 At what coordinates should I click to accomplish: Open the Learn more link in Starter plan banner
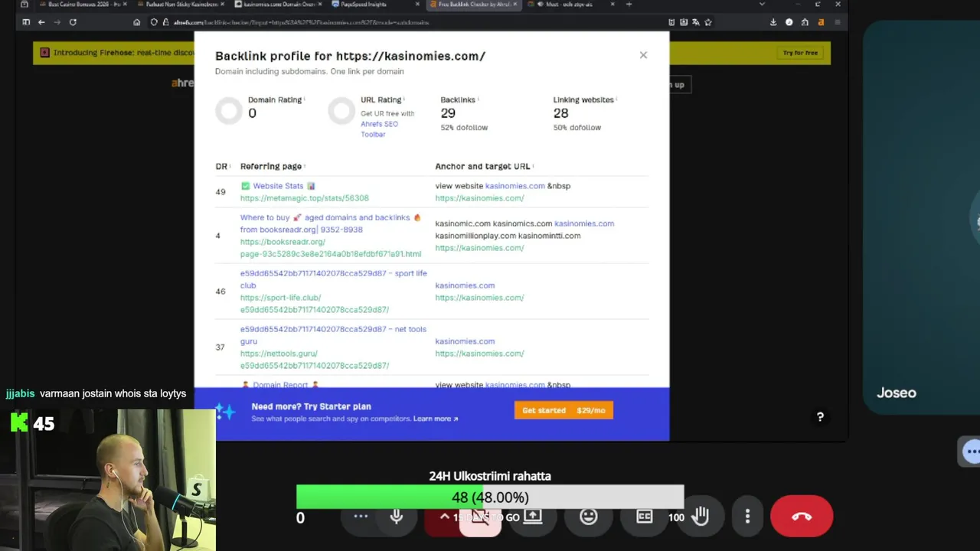click(436, 419)
